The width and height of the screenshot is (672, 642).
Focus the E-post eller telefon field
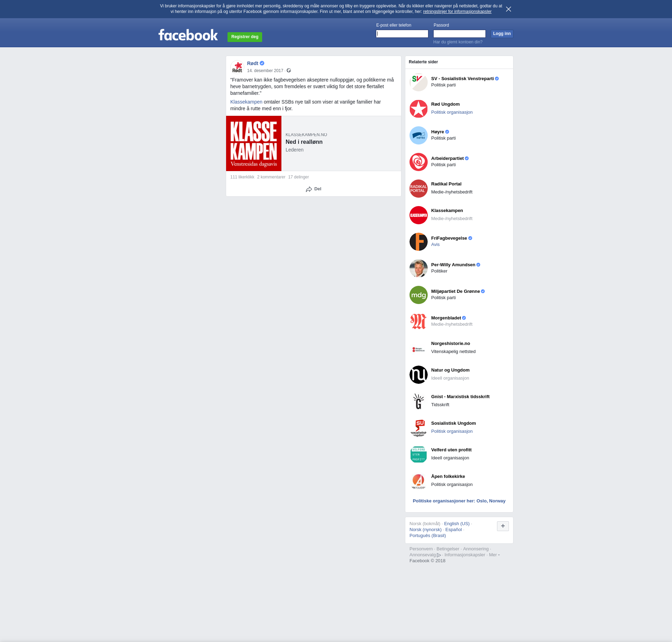(402, 34)
